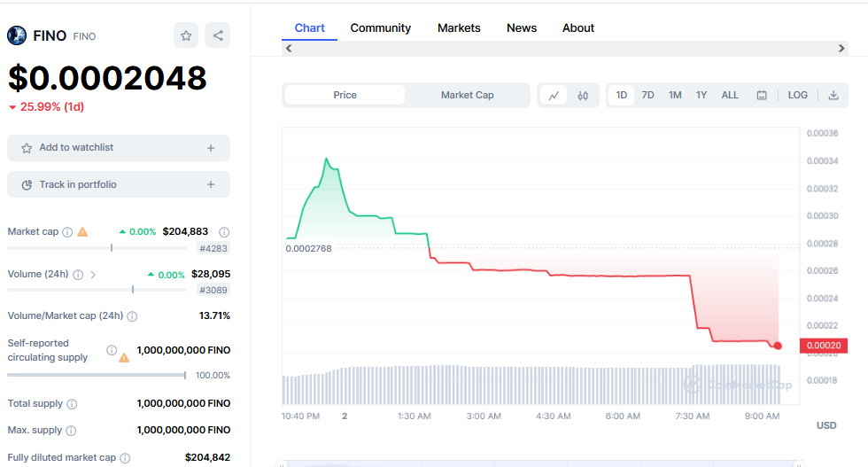Click the $28,095 volume value

click(211, 274)
